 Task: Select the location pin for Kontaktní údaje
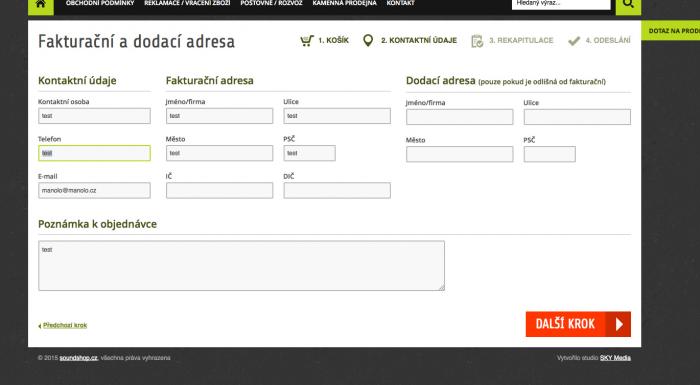pos(368,41)
